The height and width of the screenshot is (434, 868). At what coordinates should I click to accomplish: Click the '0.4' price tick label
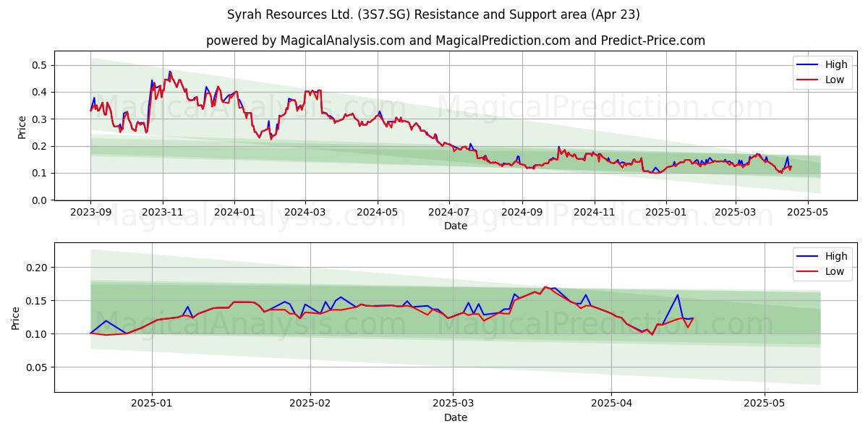(x=41, y=92)
